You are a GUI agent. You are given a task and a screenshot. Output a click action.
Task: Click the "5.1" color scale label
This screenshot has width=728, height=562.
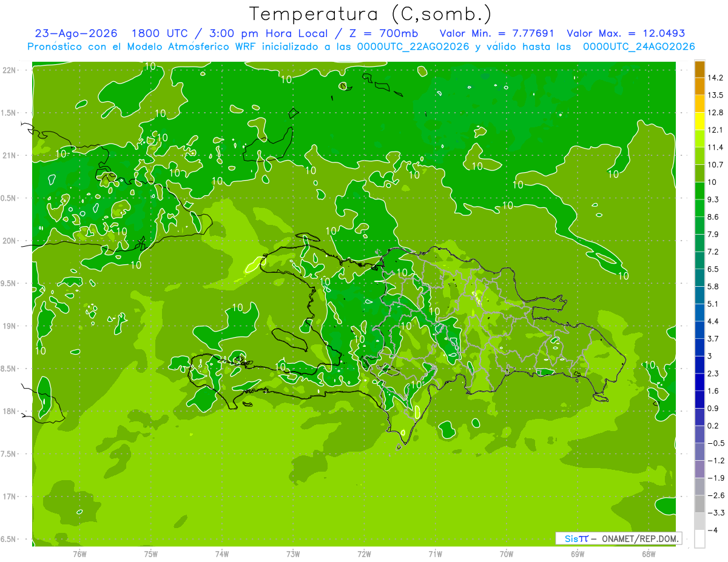tap(713, 304)
